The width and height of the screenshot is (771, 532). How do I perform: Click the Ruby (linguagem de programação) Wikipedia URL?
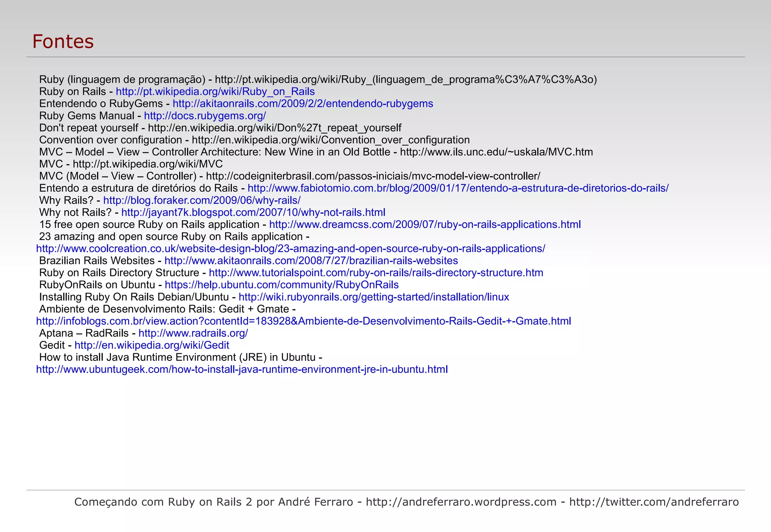(x=406, y=79)
